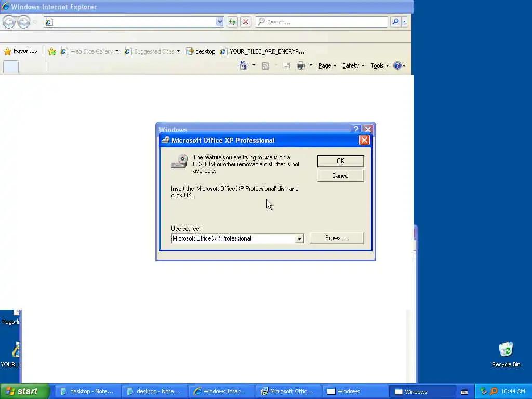Click the keyboard icon in the taskbar
Viewport: 532px width, 399px height.
point(464,392)
